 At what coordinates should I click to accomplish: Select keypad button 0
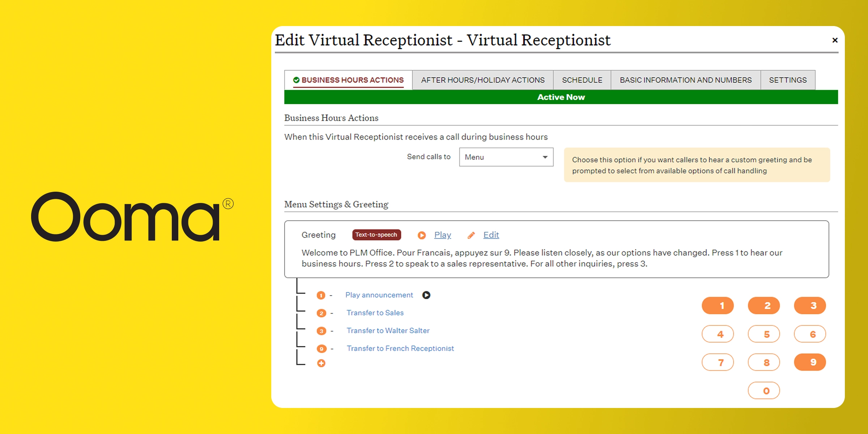coord(764,391)
